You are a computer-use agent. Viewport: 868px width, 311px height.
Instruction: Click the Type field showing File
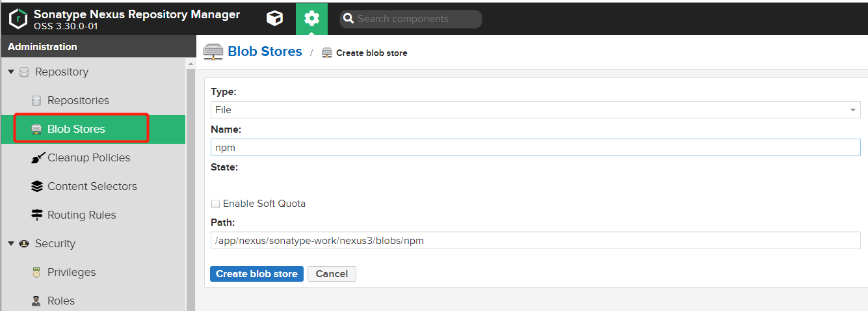pyautogui.click(x=536, y=110)
